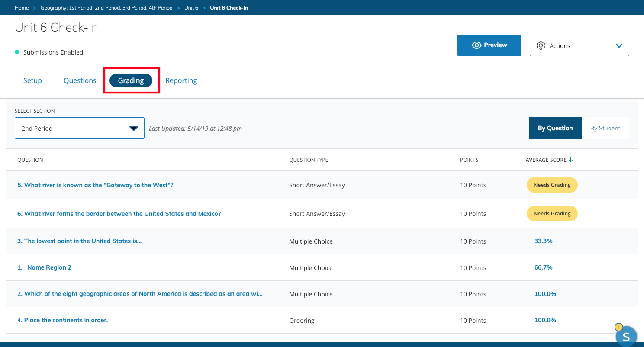Go to Home in the breadcrumb
Screen dimensions: 644x347
coord(22,8)
